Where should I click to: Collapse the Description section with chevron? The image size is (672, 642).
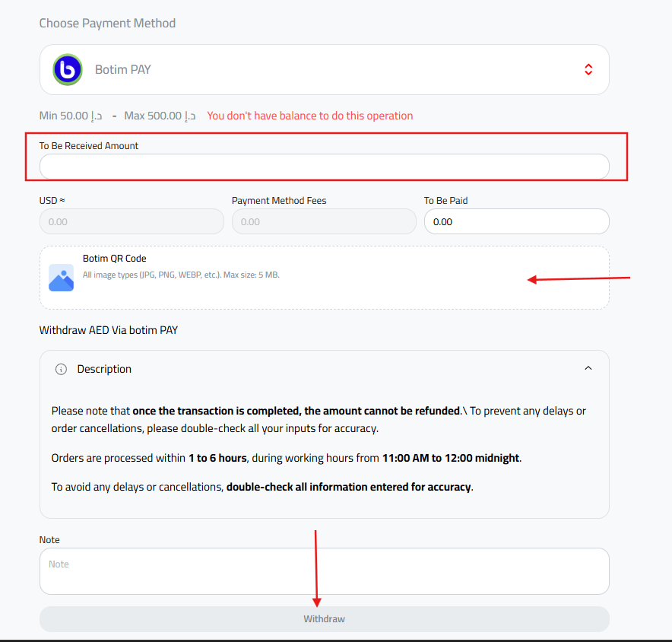tap(588, 368)
